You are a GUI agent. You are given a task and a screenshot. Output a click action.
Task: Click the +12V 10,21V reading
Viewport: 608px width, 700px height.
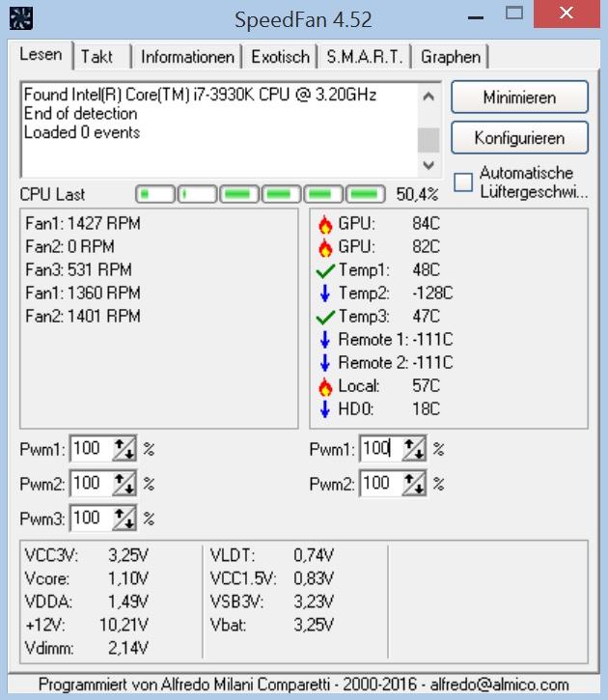[87, 625]
